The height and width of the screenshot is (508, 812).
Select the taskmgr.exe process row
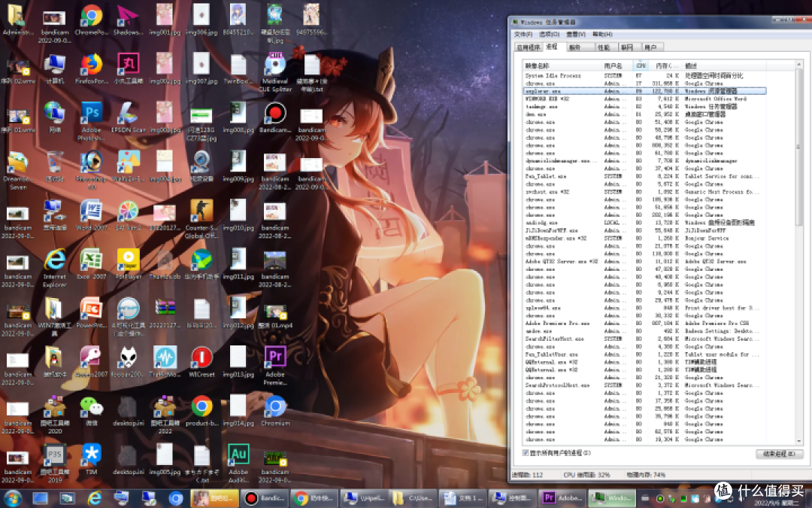point(644,107)
